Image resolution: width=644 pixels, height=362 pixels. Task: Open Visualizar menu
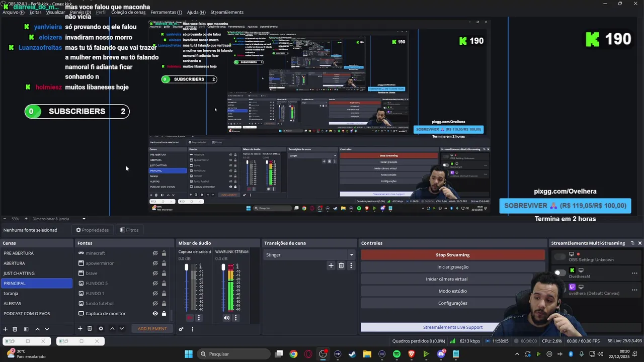[56, 12]
